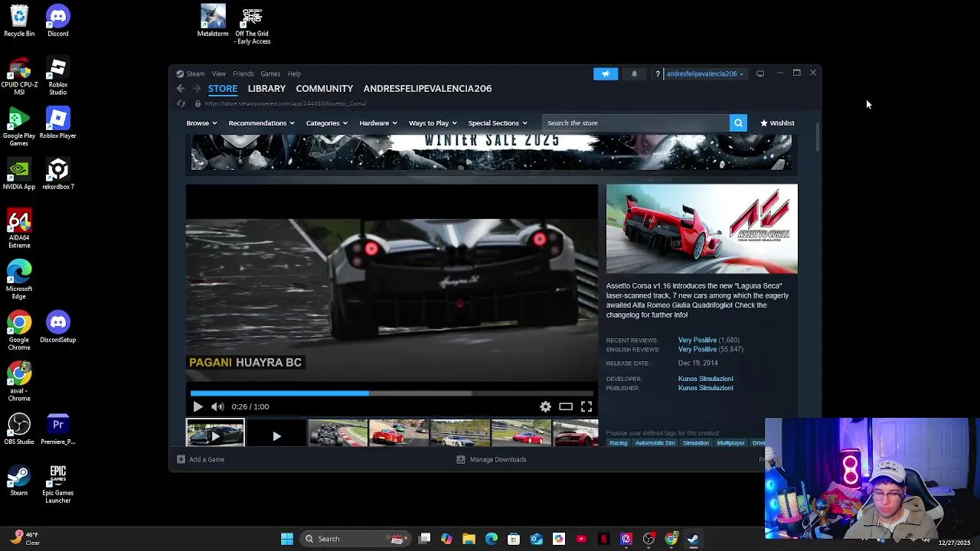Screen dimensions: 980x551
Task: Reload the Steam store page
Action: pyautogui.click(x=181, y=103)
